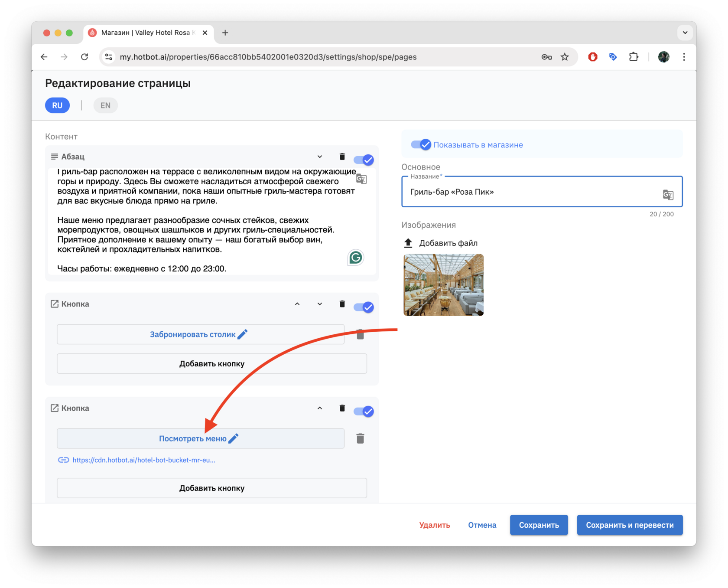Image resolution: width=728 pixels, height=588 pixels.
Task: Open the cdn.hotbot.ai menu link
Action: 144,460
